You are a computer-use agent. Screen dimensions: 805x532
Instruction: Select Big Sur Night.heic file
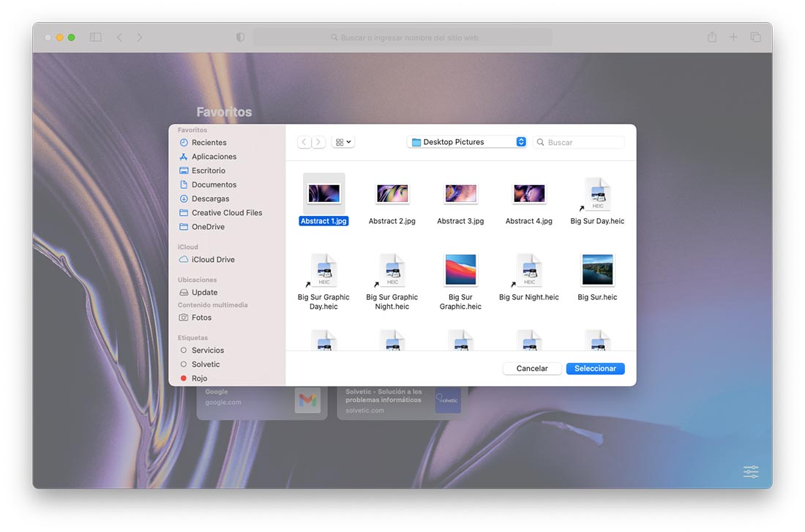point(529,277)
